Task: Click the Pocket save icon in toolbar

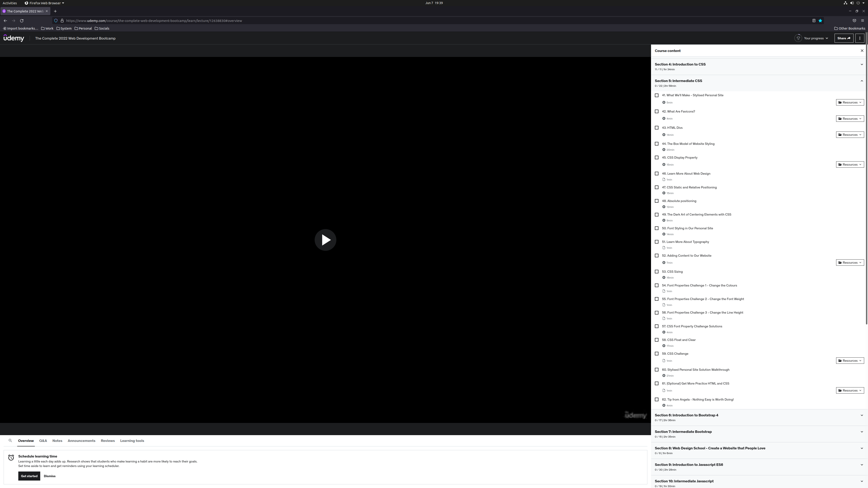Action: (x=854, y=21)
